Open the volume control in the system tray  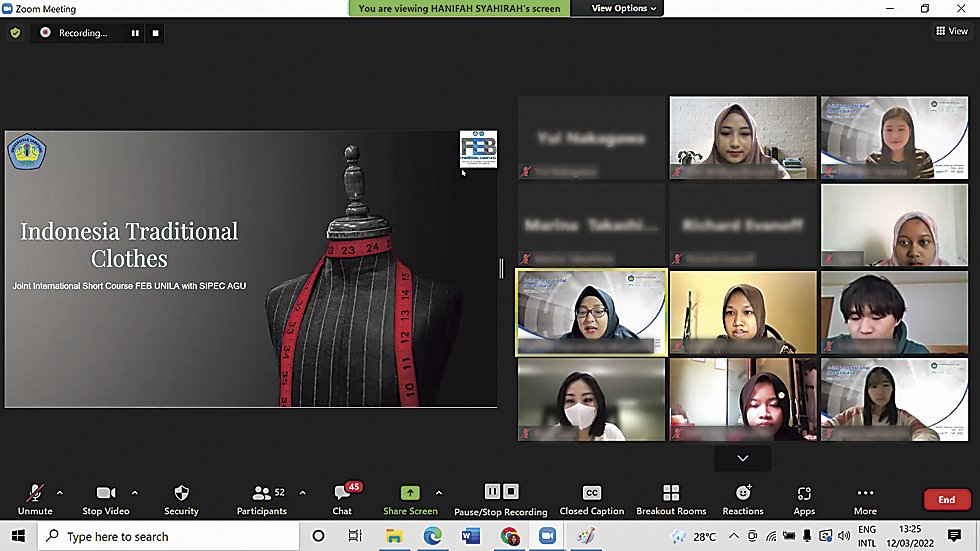click(x=844, y=536)
